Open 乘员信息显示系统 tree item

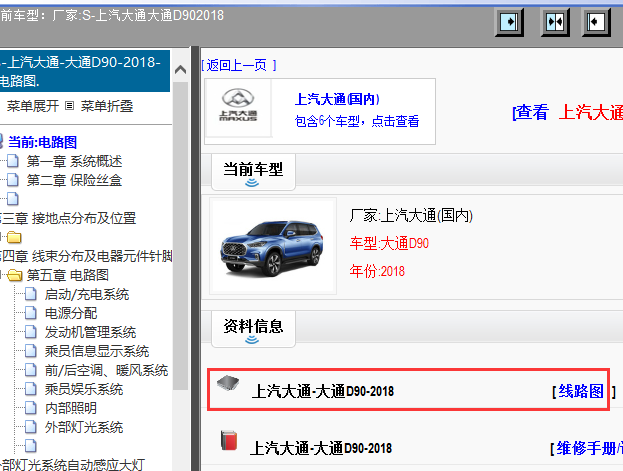click(97, 351)
